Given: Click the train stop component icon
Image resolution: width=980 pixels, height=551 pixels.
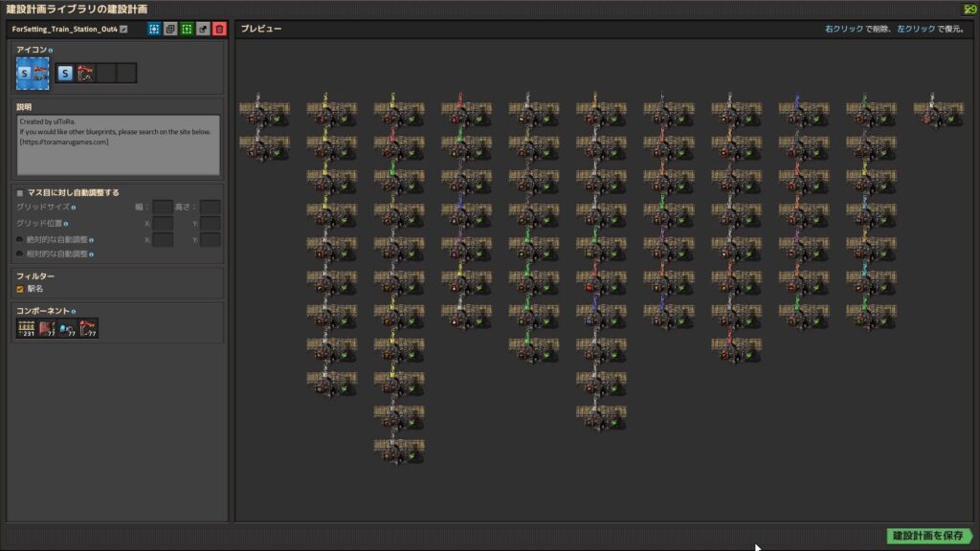Looking at the screenshot, I should click(x=88, y=329).
